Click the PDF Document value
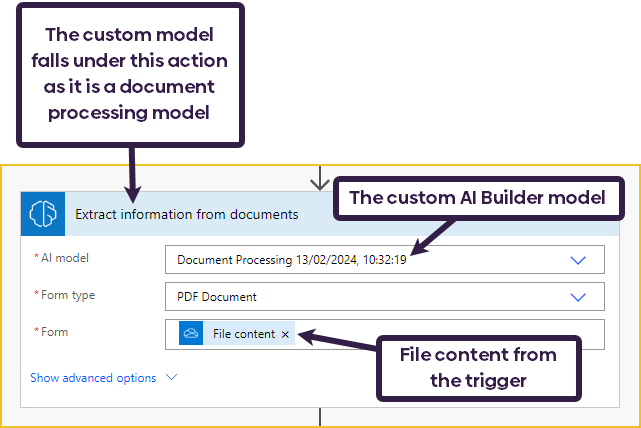This screenshot has height=428, width=641. (x=217, y=297)
